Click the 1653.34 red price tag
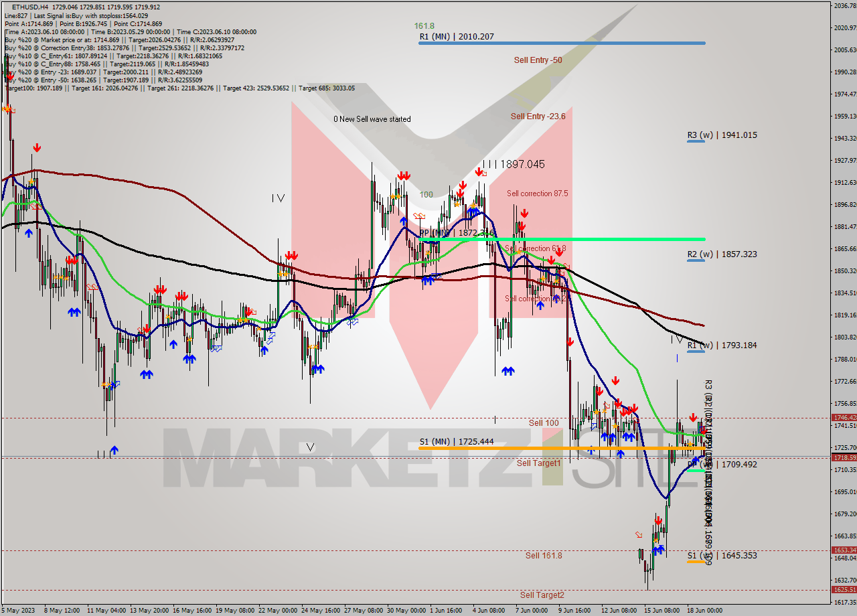 844,550
